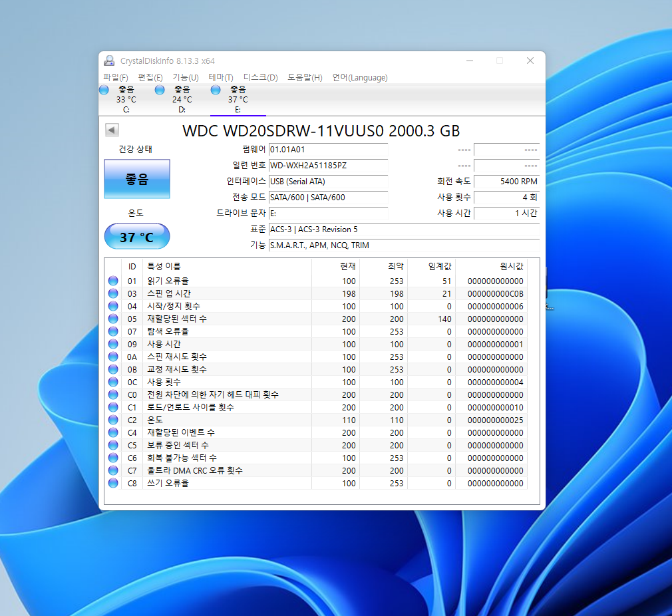Image resolution: width=672 pixels, height=616 pixels.
Task: Select the 스핀 업 시간 attribute name
Action: [169, 293]
